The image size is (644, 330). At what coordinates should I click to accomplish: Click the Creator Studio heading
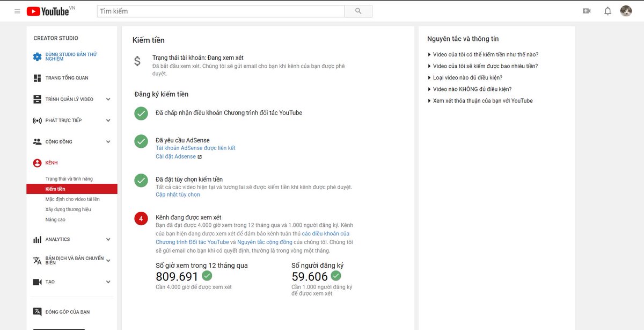56,38
